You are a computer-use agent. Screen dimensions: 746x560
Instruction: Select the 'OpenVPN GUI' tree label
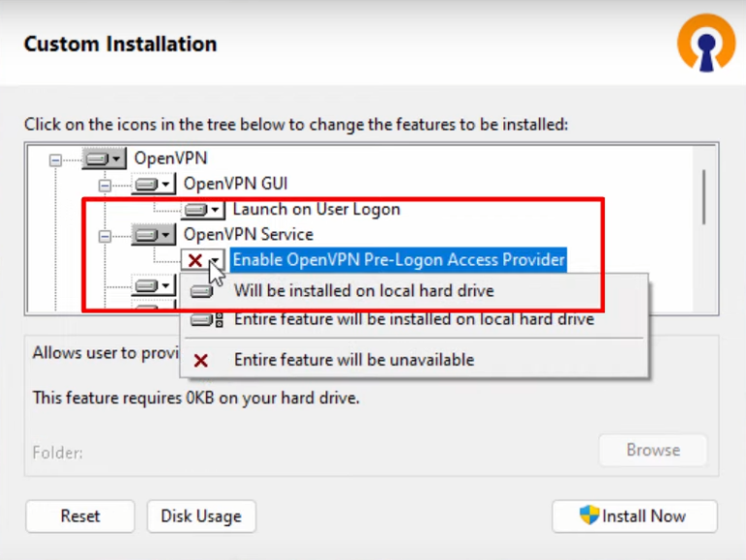pos(236,183)
